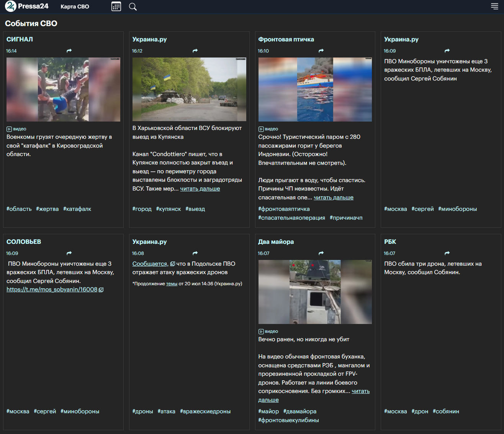Share the Украина.ру 16:09 post
This screenshot has height=434, width=504.
coord(447,51)
